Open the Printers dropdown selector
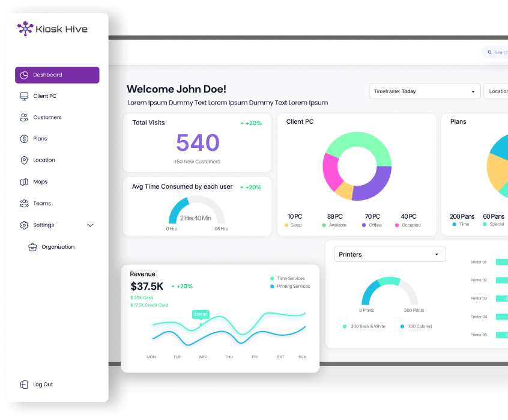508x420 pixels. [390, 254]
